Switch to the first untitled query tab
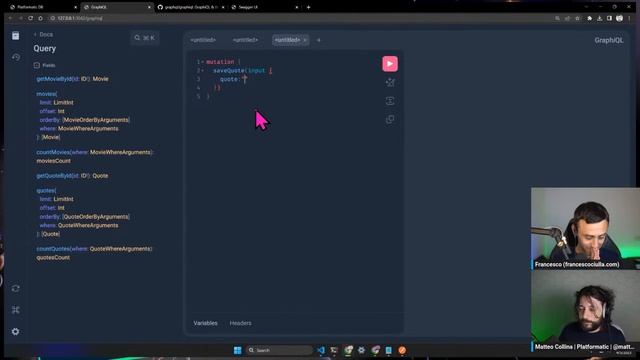Image resolution: width=640 pixels, height=360 pixels. pyautogui.click(x=203, y=40)
